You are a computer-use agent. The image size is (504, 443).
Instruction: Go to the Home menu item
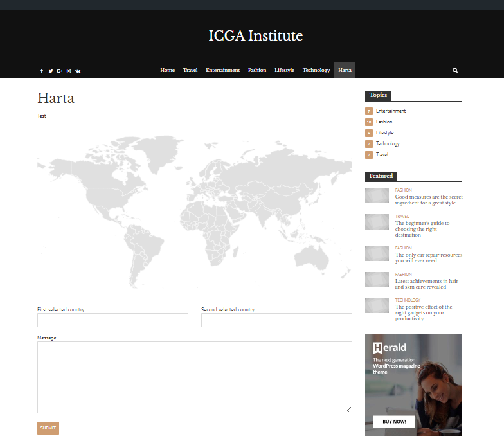[167, 70]
